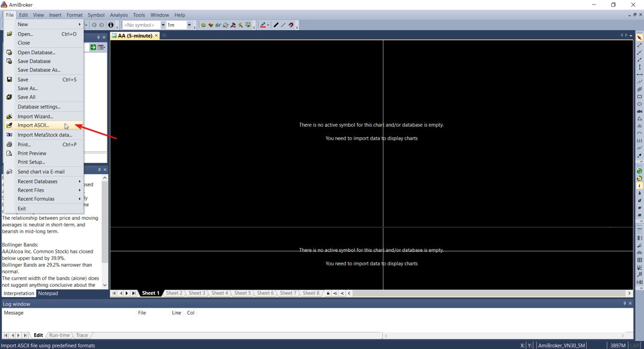Image resolution: width=644 pixels, height=349 pixels.
Task: Open the flag filter dropdown in symbol panel
Action: [101, 47]
